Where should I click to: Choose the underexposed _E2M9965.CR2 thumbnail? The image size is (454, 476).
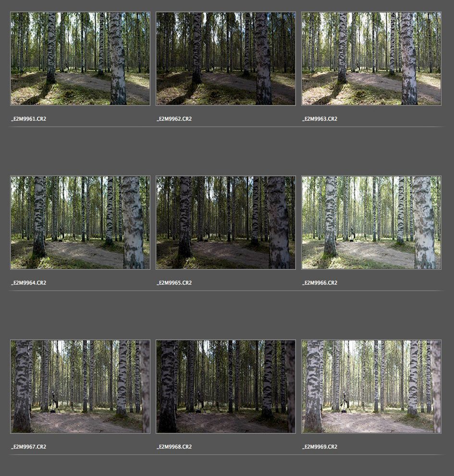pyautogui.click(x=226, y=223)
